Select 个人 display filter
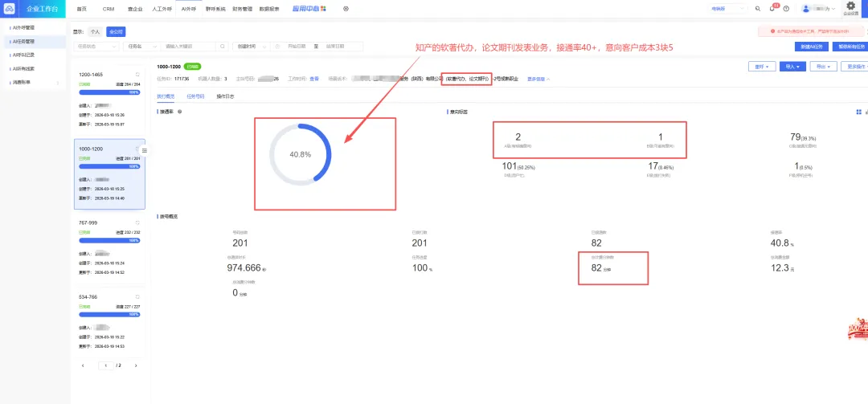This screenshot has height=404, width=868. coord(95,32)
